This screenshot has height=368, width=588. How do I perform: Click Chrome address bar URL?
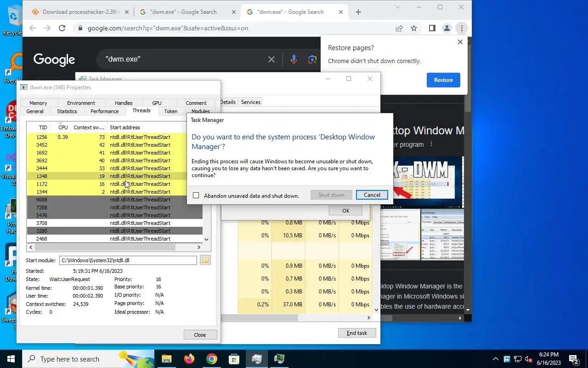coord(168,28)
